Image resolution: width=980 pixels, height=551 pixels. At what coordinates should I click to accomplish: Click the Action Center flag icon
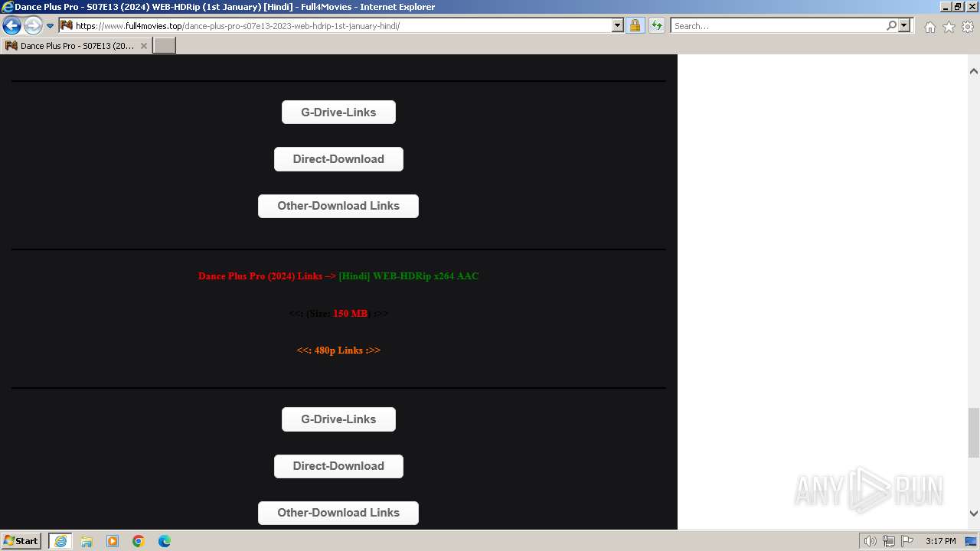[907, 541]
